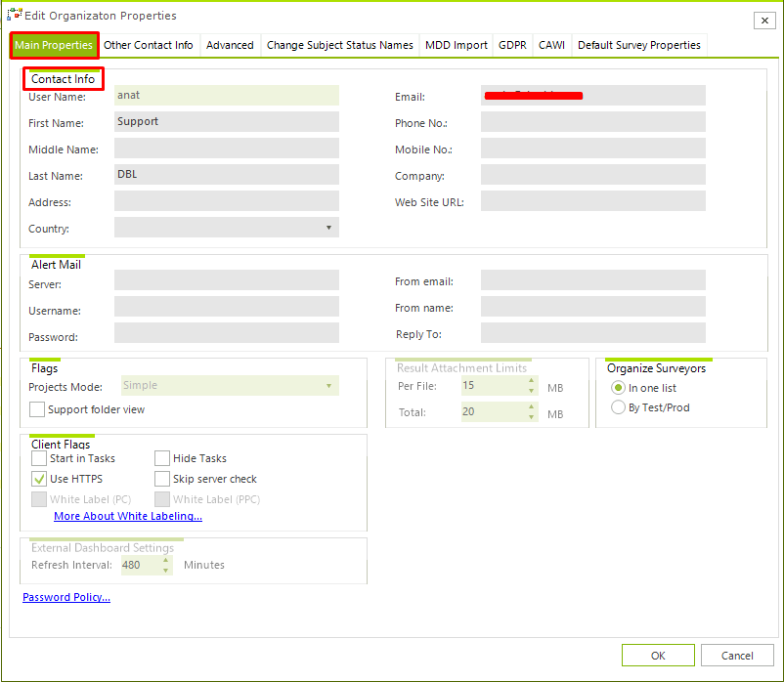Screen dimensions: 784x682
Task: Go to Change Subject Status Names tab
Action: tap(340, 45)
